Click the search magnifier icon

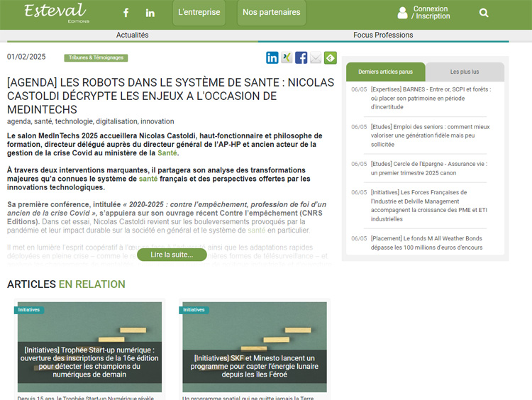(x=484, y=13)
